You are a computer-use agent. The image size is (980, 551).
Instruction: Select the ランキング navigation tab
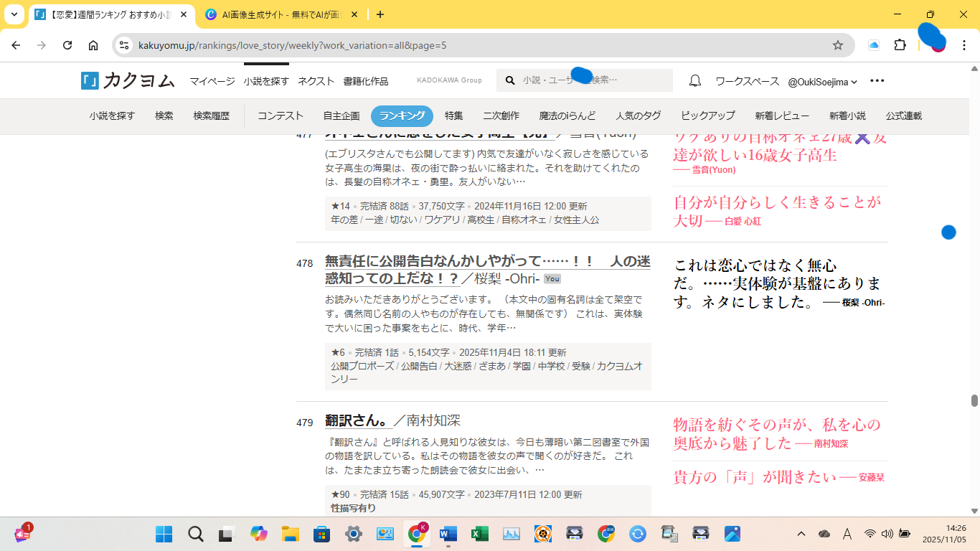point(402,116)
